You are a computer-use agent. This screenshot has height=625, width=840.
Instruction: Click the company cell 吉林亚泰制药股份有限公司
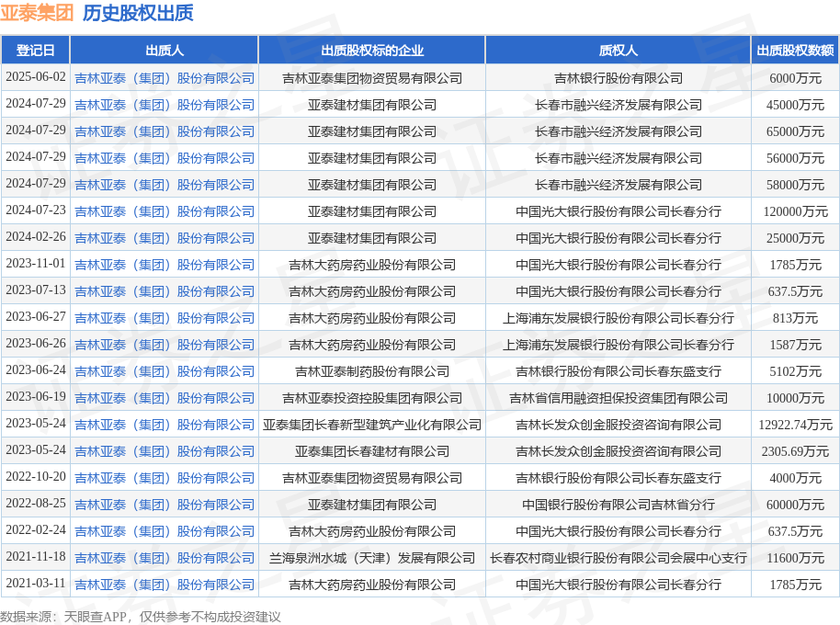(x=372, y=371)
